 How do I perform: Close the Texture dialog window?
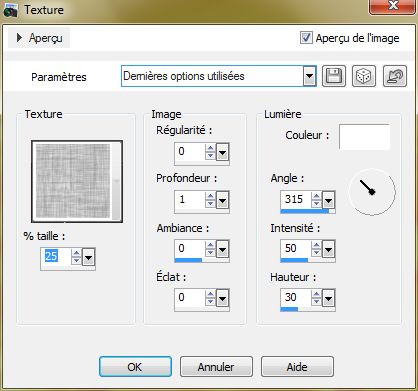393,6
